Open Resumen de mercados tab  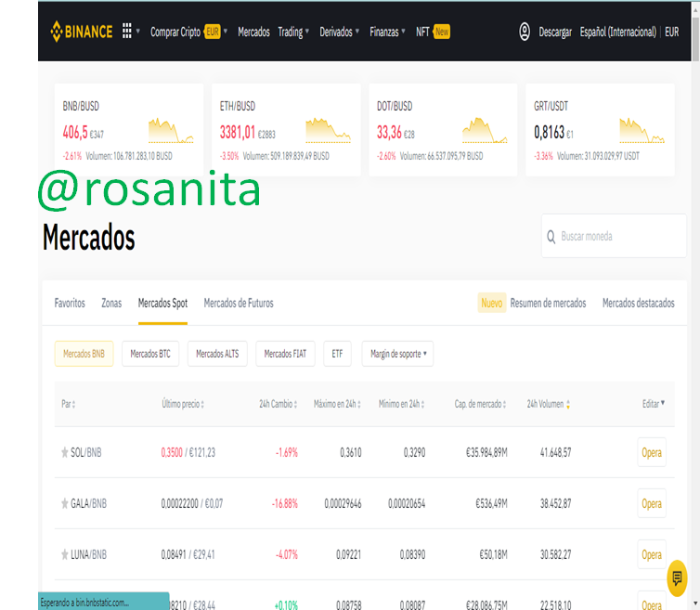[549, 304]
